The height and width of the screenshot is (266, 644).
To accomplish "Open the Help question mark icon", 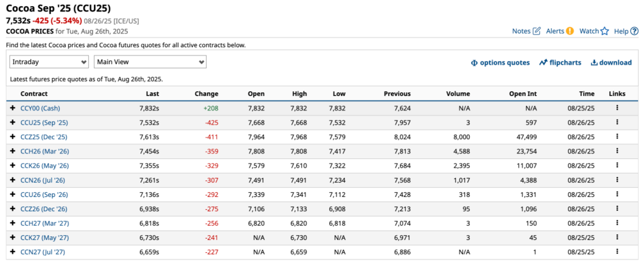I will coord(634,31).
